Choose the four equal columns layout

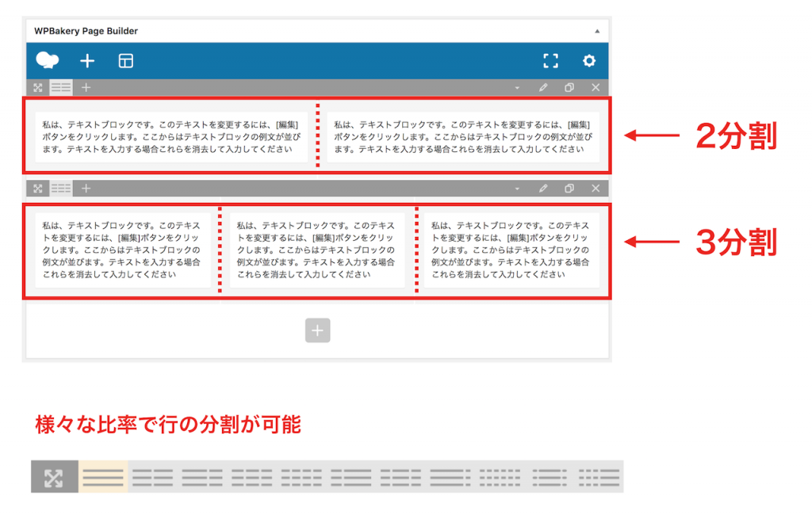coord(301,477)
